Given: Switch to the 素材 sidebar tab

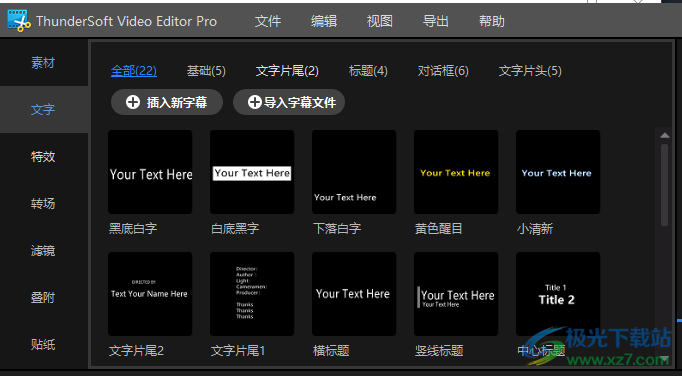Looking at the screenshot, I should 43,63.
